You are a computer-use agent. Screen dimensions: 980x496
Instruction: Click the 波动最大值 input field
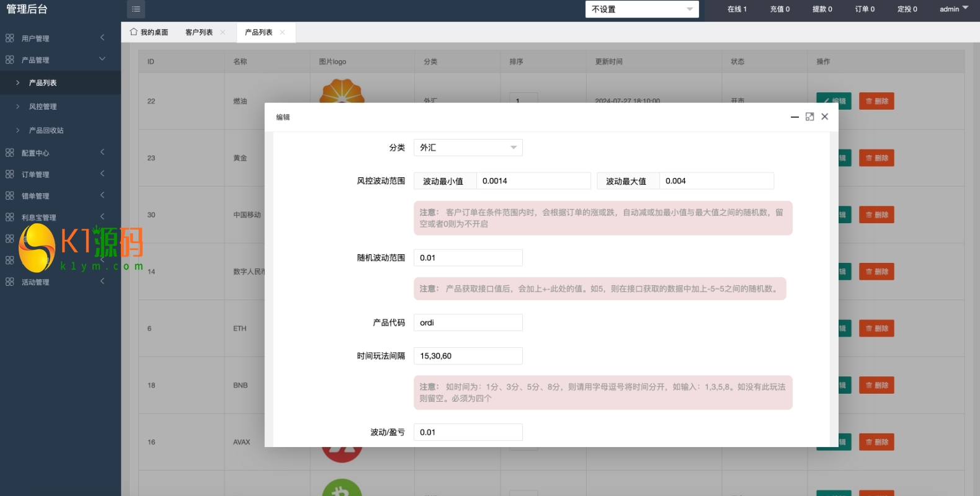click(x=716, y=181)
